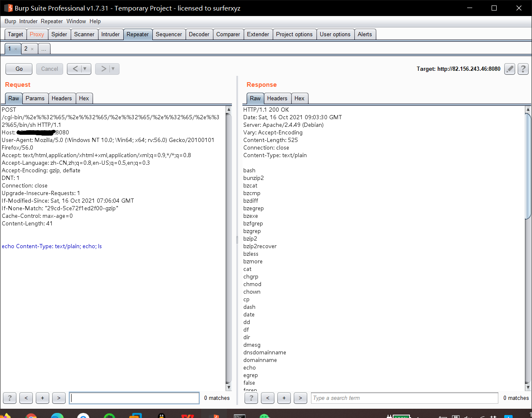The height and width of the screenshot is (418, 532).
Task: Focus the response search term field
Action: [404, 398]
